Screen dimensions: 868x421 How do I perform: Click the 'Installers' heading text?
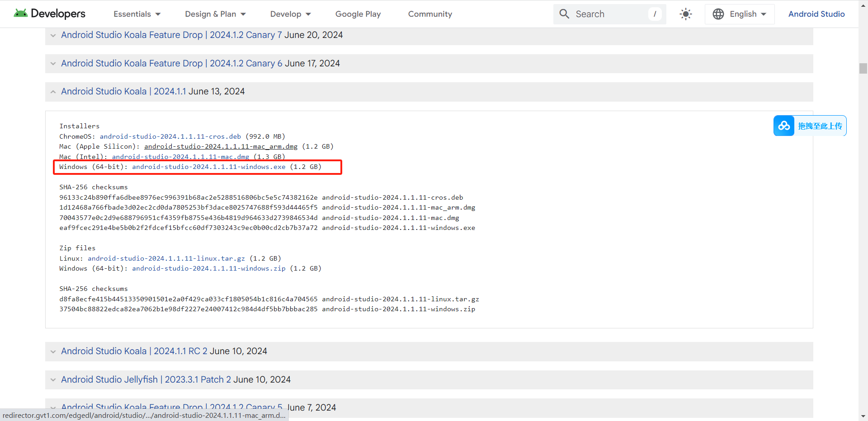coord(80,126)
